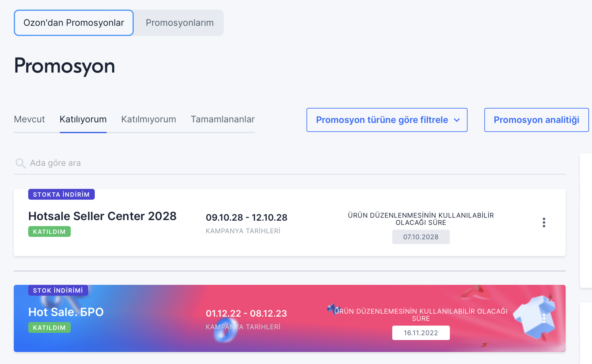
Task: Click ÜRÜN DÜZENLEMESİNİN label in Hot Sale. БРО card
Action: pos(421,315)
